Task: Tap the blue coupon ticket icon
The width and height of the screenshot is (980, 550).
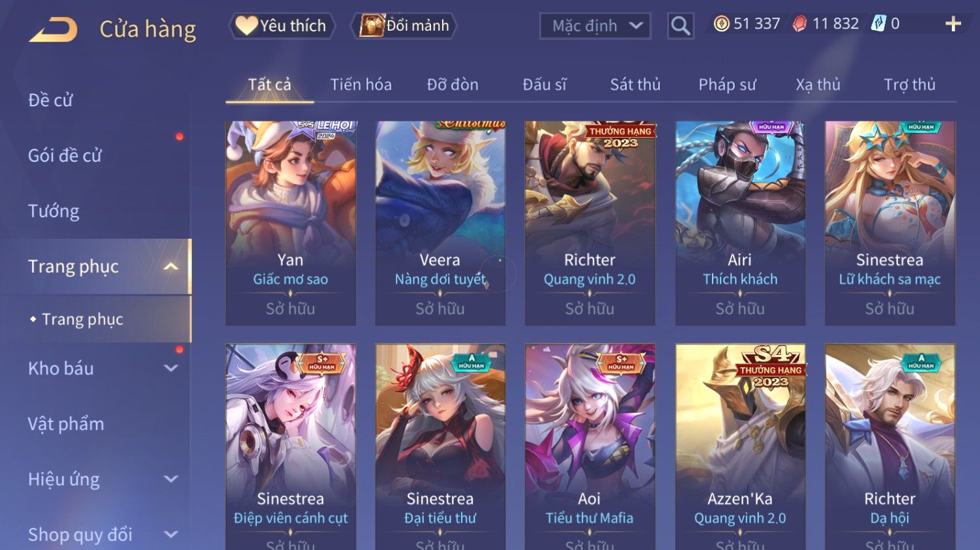Action: (x=879, y=24)
